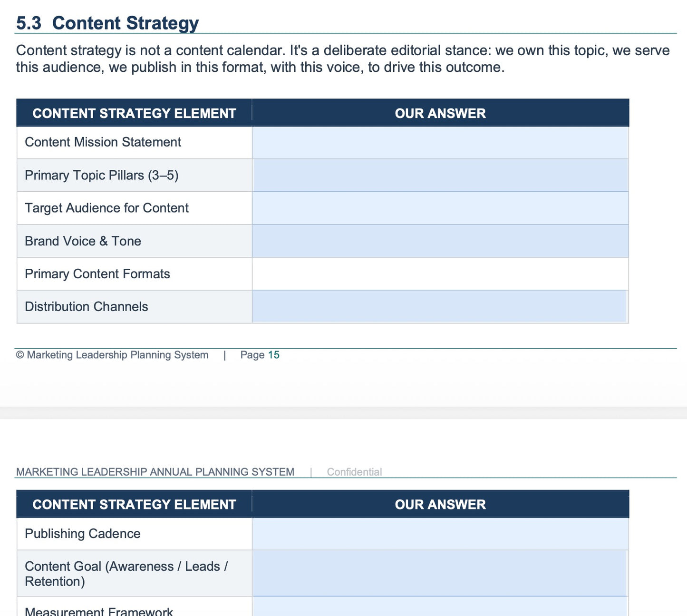Click the 'Content Mission Statement' label

(x=103, y=142)
